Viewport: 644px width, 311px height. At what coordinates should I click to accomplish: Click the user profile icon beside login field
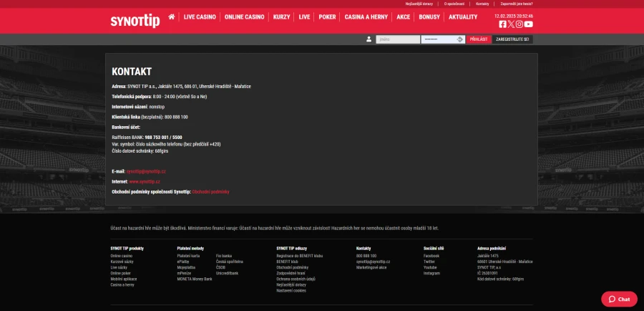point(369,39)
